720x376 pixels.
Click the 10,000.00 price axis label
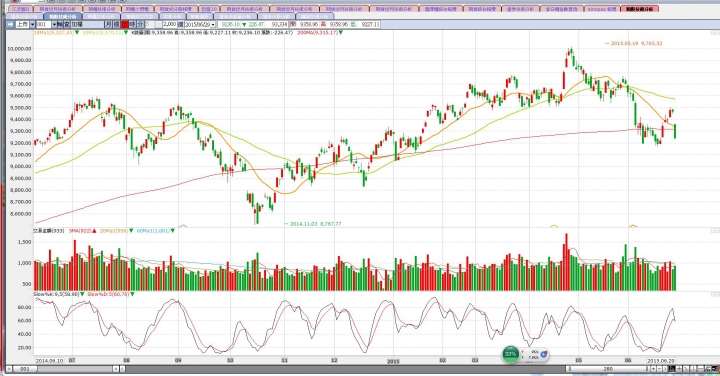coord(19,48)
